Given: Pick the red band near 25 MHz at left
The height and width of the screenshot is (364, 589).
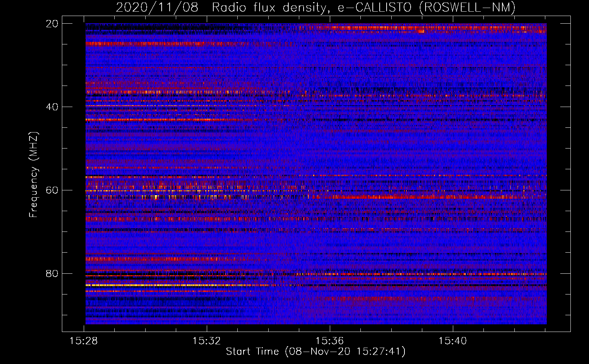Looking at the screenshot, I should [x=146, y=44].
